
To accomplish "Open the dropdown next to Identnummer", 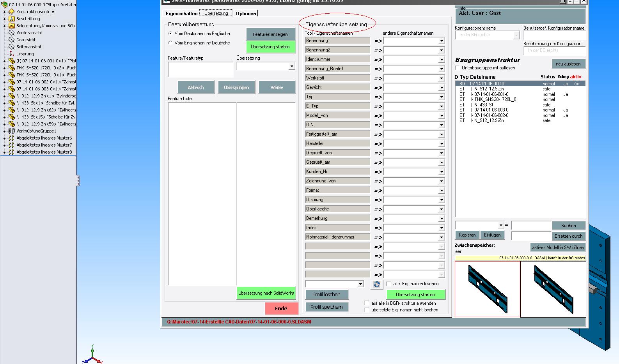I will [442, 60].
